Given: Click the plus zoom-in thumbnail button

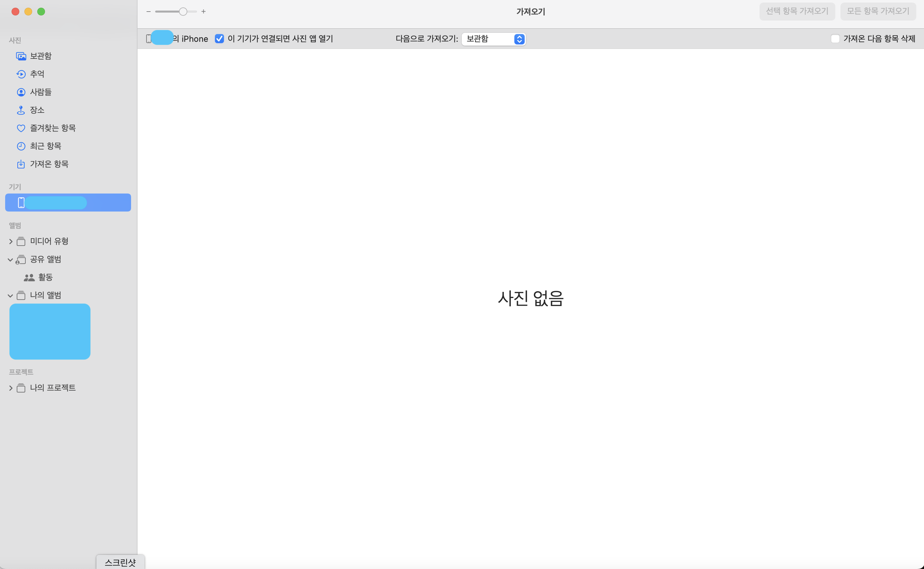Looking at the screenshot, I should pyautogui.click(x=203, y=12).
